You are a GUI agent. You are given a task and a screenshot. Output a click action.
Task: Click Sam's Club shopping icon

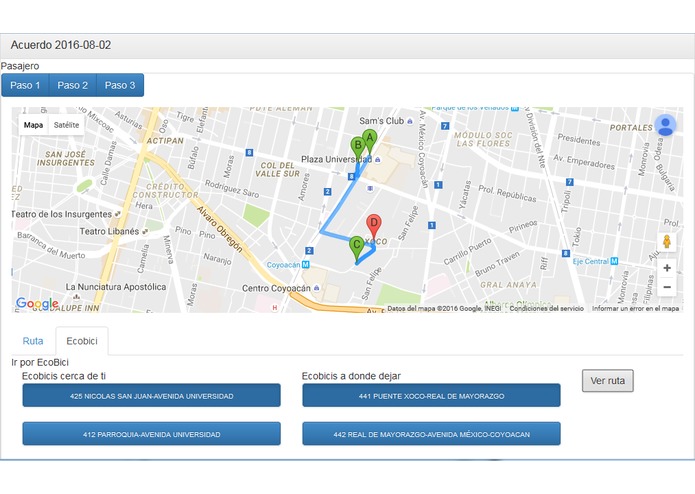[x=410, y=121]
